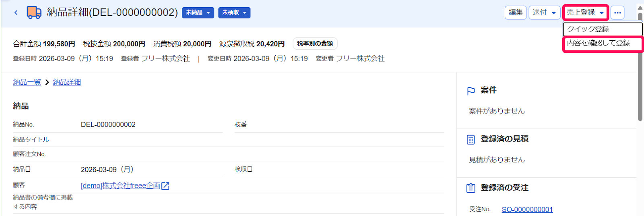644x216 pixels.
Task: Go back using the left chevron
Action: click(x=16, y=12)
